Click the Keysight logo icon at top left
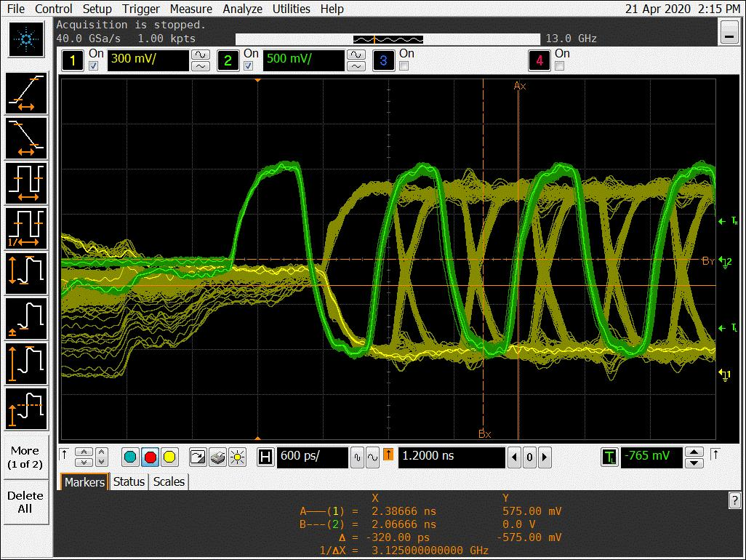This screenshot has width=746, height=560. [26, 39]
